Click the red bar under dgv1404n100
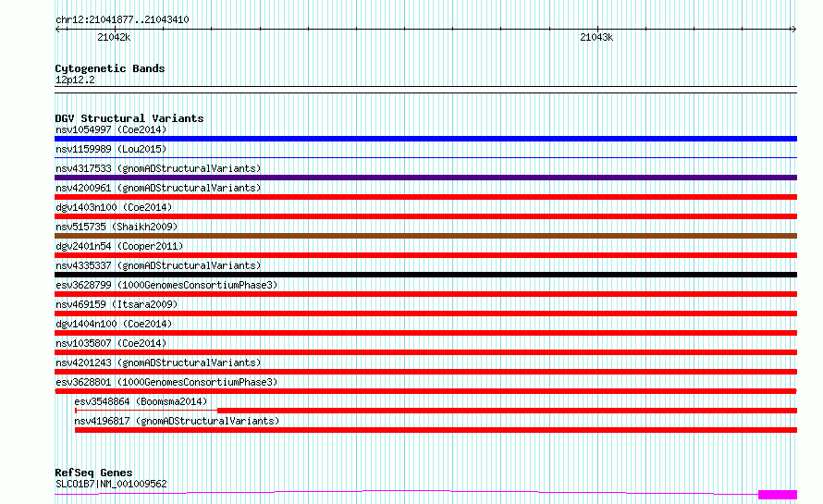 click(x=425, y=333)
